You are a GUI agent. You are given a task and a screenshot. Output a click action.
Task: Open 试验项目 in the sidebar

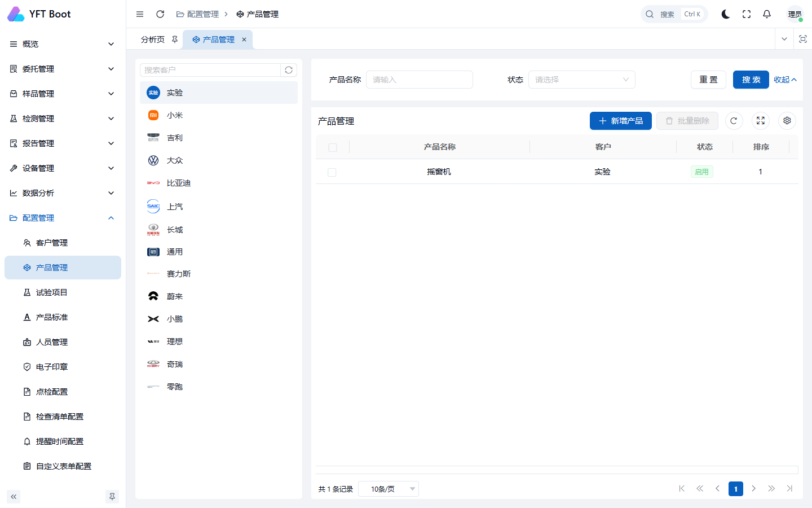coord(63,292)
